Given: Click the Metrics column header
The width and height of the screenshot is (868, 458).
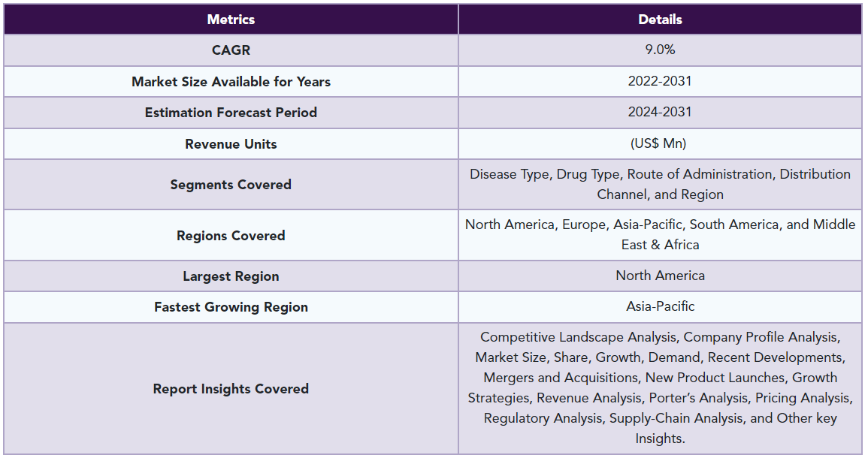Looking at the screenshot, I should tap(231, 20).
